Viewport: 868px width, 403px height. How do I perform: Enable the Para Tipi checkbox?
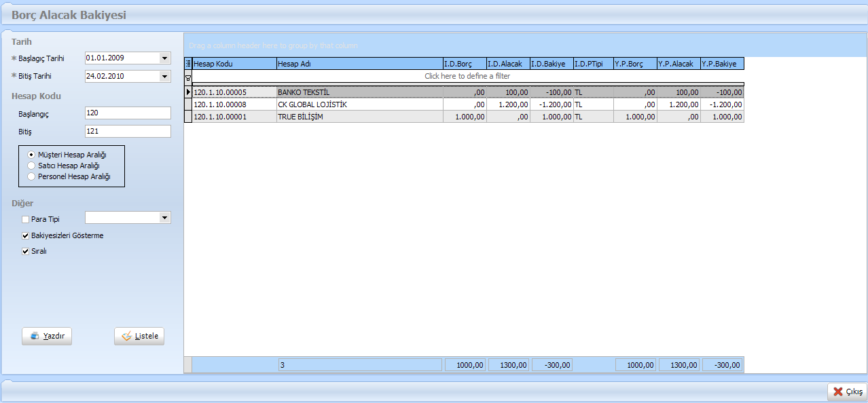26,219
